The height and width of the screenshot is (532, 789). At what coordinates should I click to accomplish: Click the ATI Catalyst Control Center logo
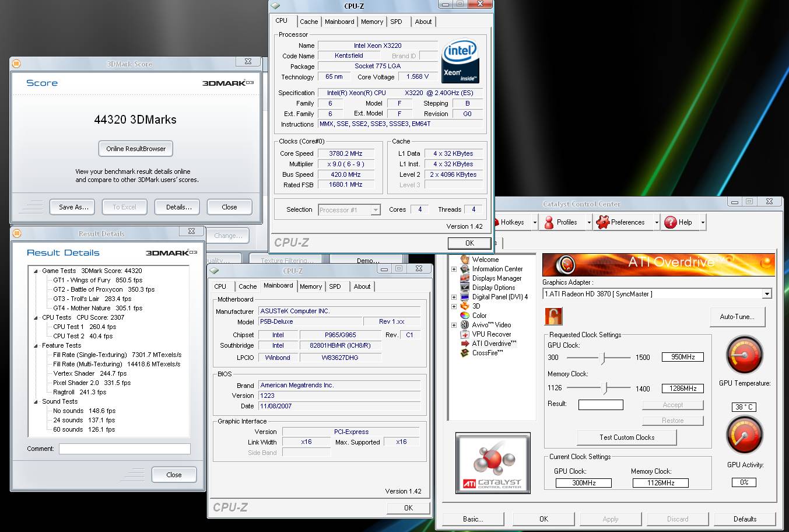coord(493,463)
